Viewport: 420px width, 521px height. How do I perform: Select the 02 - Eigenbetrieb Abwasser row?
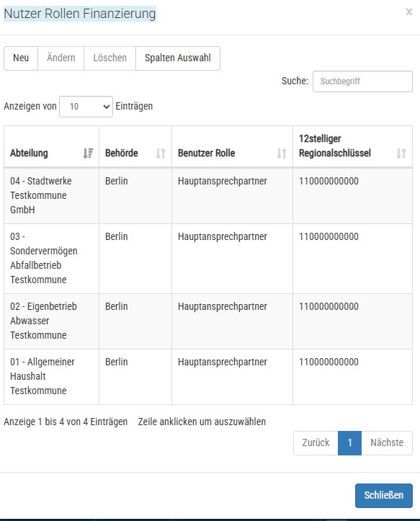tap(208, 321)
